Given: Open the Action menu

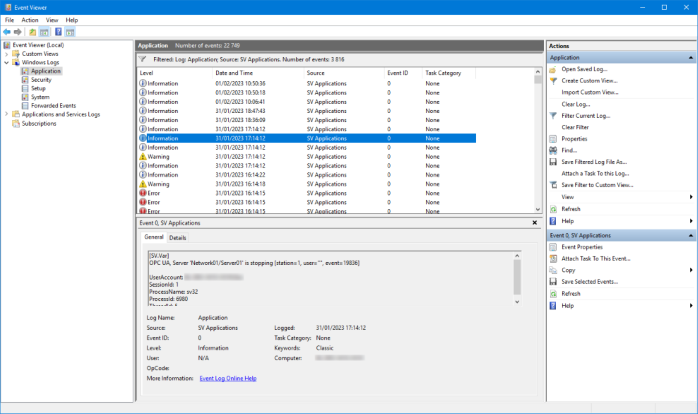Looking at the screenshot, I should (x=29, y=20).
